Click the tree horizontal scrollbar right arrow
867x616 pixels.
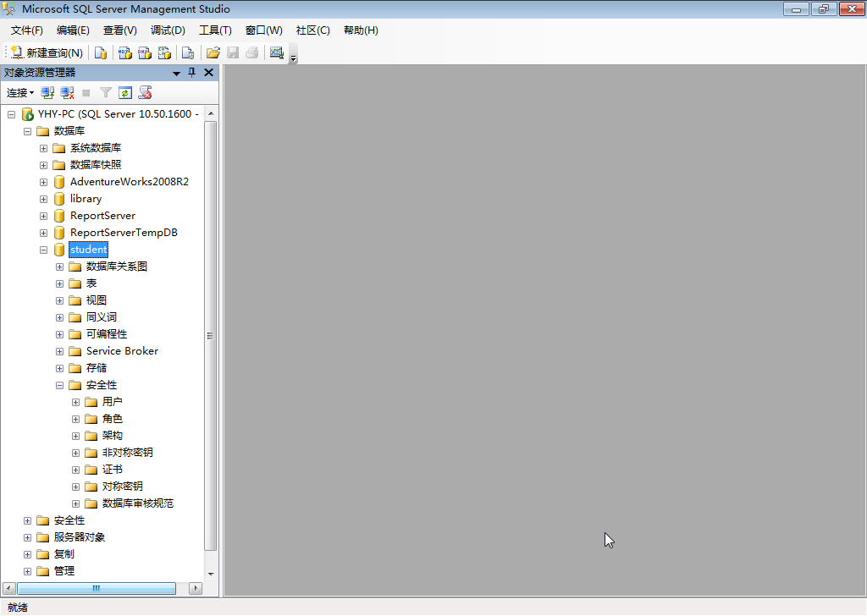(x=196, y=588)
